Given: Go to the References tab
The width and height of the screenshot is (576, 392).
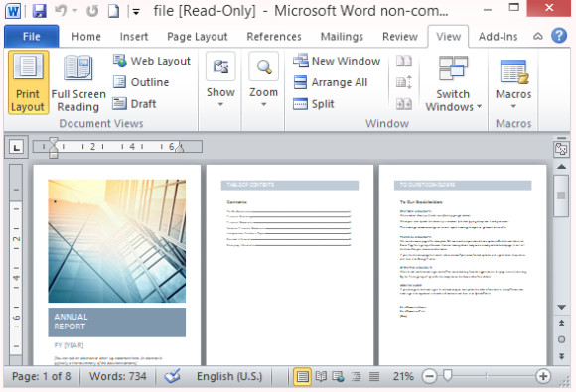Looking at the screenshot, I should pos(274,37).
